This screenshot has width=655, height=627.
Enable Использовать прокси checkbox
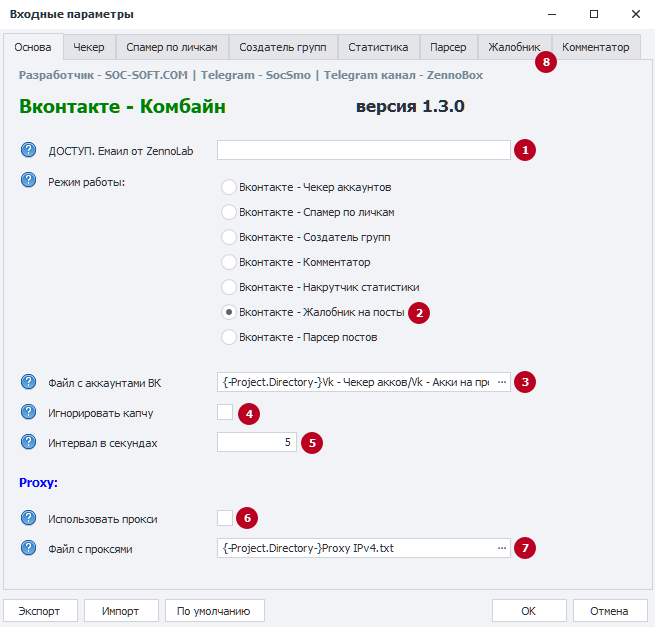tap(225, 518)
